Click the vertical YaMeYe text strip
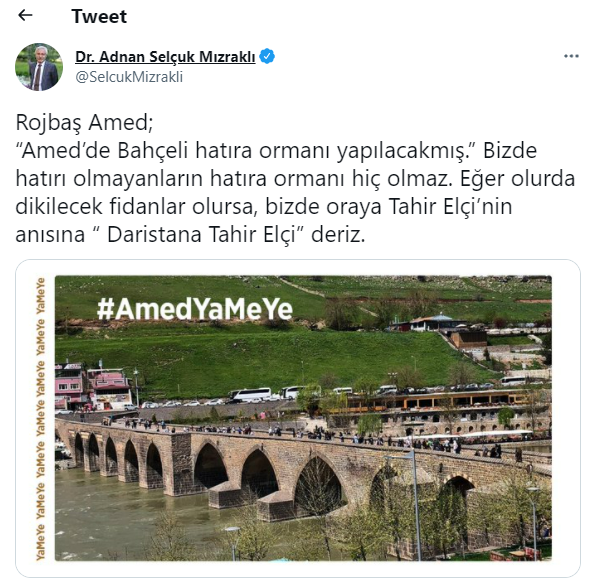 tap(40, 418)
